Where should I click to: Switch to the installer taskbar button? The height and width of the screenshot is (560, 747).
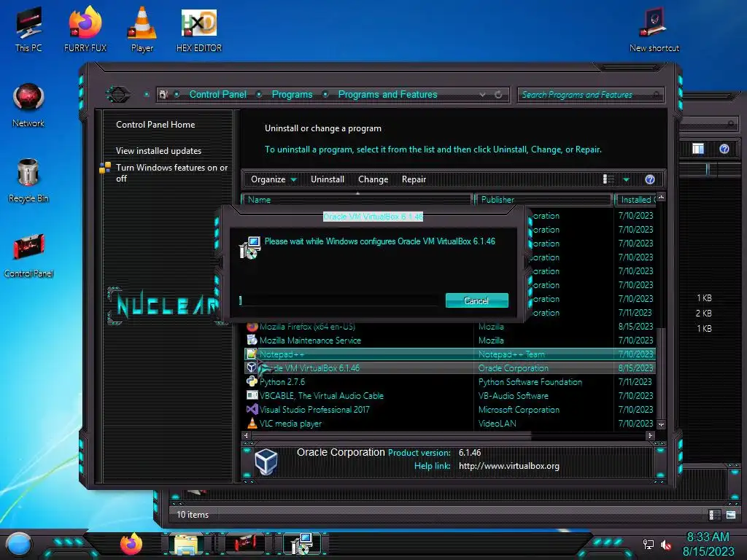(302, 544)
